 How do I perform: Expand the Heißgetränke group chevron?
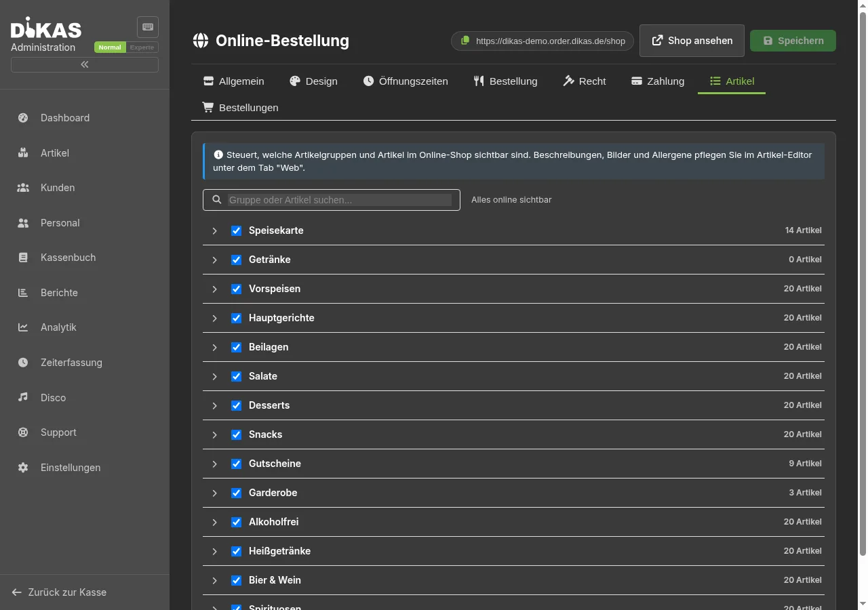coord(214,552)
